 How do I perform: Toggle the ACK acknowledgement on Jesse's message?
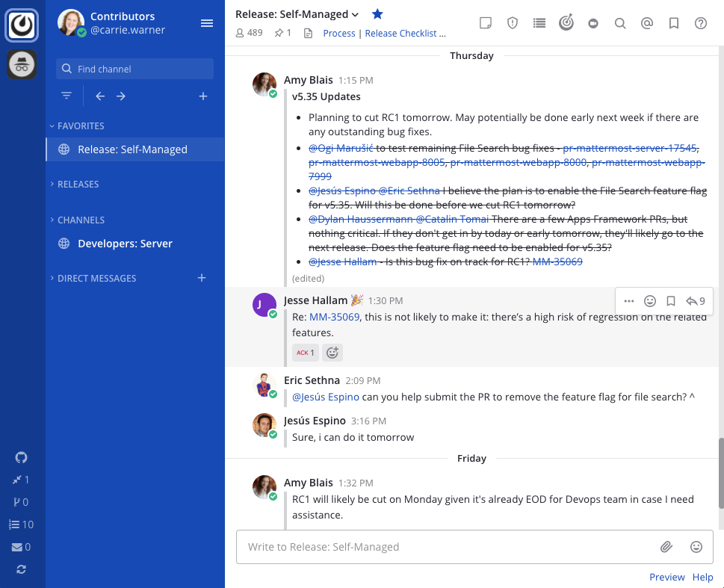click(x=305, y=352)
